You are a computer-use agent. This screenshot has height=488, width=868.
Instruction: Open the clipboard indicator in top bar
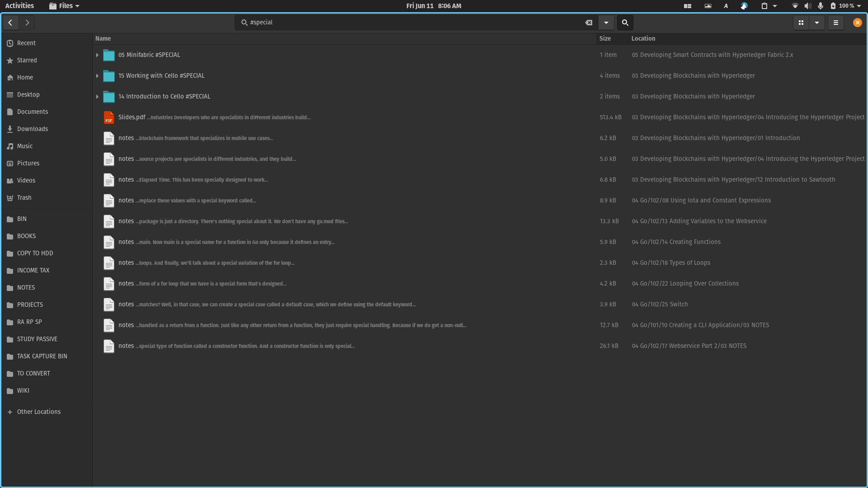coord(769,6)
